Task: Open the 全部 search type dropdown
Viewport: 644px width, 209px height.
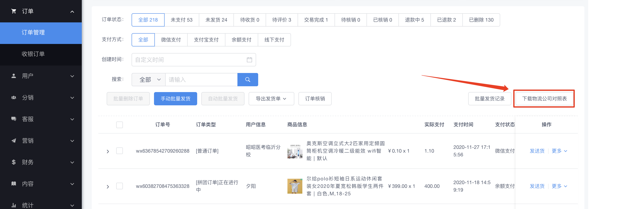Action: (149, 80)
